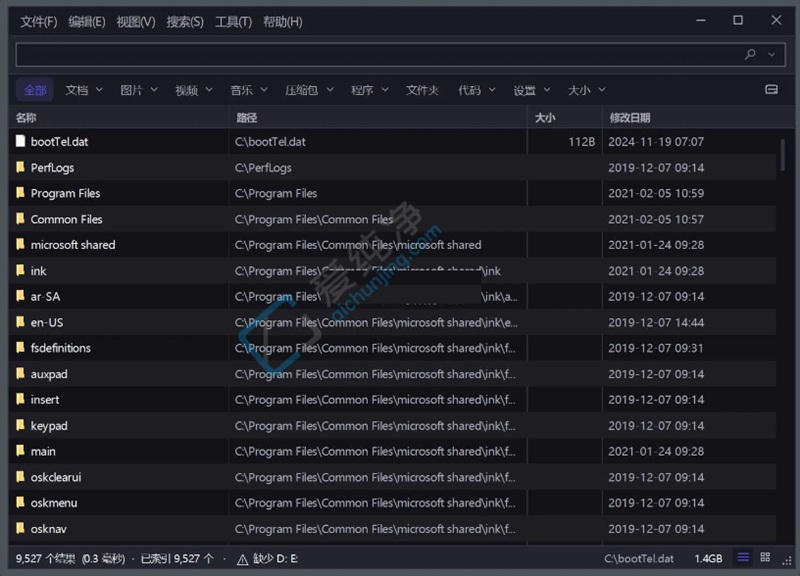Open the search history dropdown arrow
Image resolution: width=800 pixels, height=576 pixels.
(x=771, y=54)
